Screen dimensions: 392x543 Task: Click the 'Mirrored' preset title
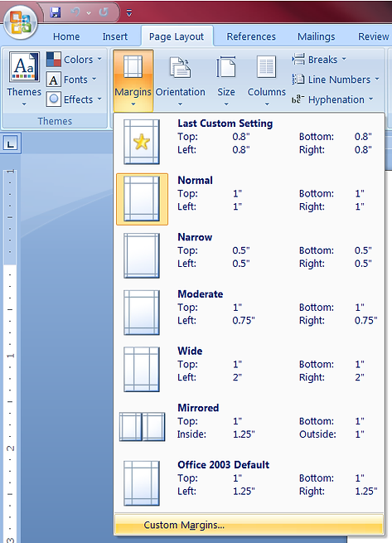point(198,408)
